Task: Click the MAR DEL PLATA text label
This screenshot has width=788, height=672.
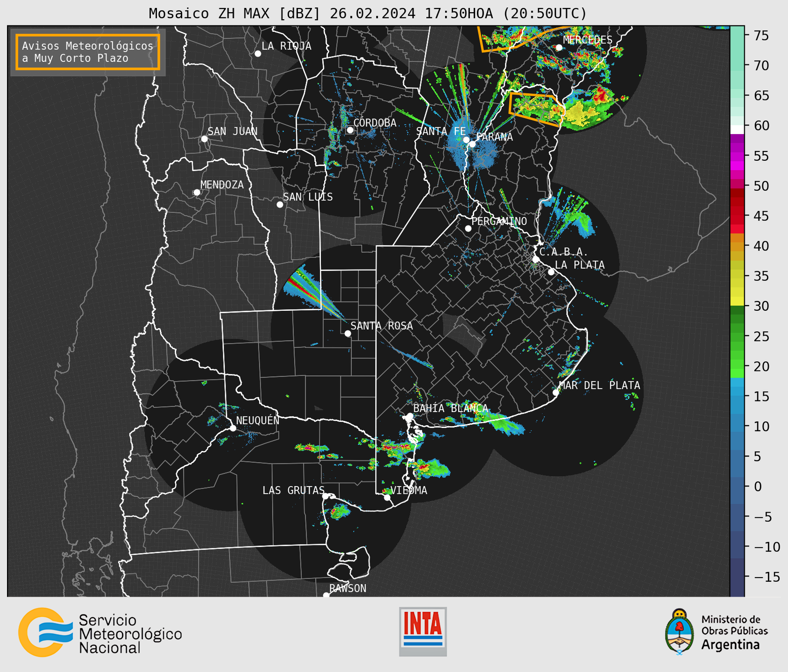Action: [599, 386]
